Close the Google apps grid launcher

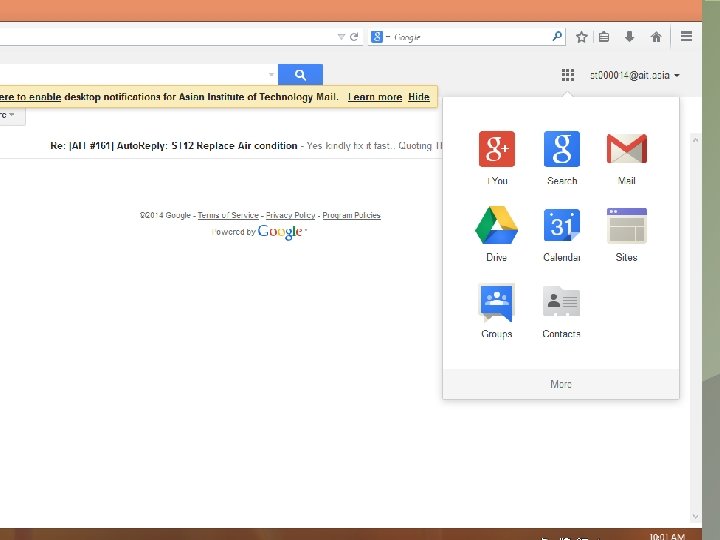click(x=568, y=74)
